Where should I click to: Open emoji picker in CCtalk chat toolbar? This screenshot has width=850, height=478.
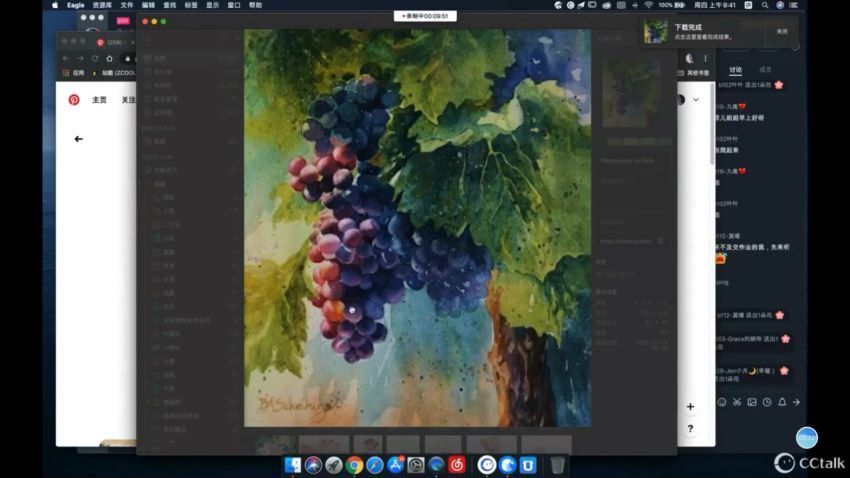point(722,402)
